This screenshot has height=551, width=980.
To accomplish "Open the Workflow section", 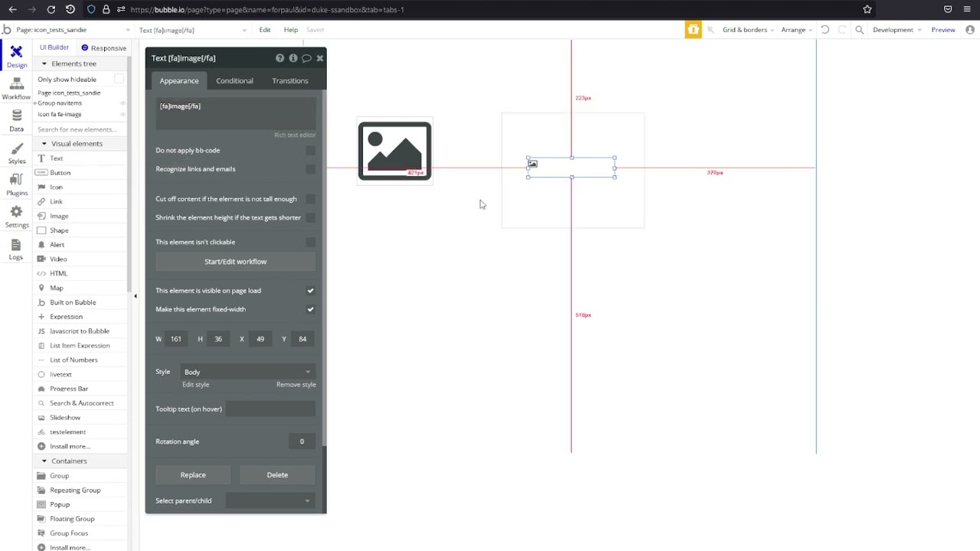I will point(16,89).
